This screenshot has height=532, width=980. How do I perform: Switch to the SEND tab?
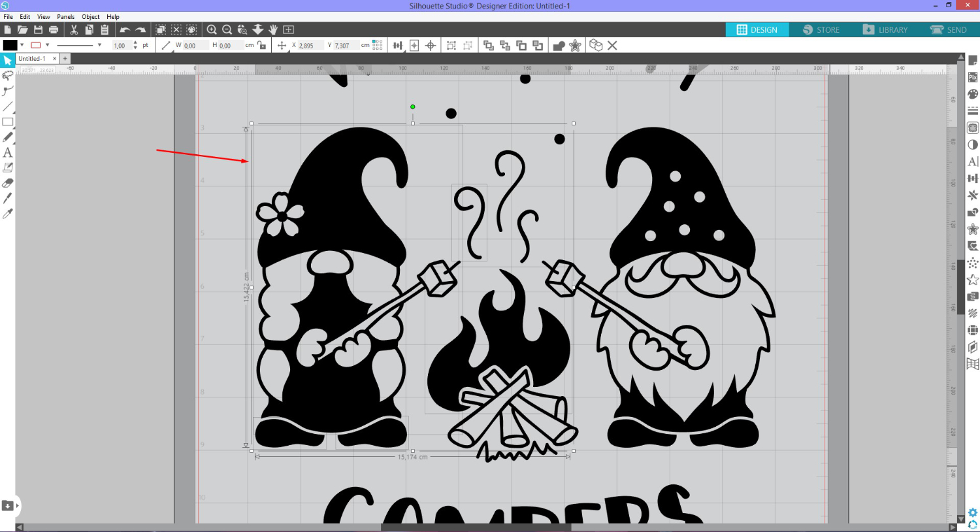[x=949, y=29]
